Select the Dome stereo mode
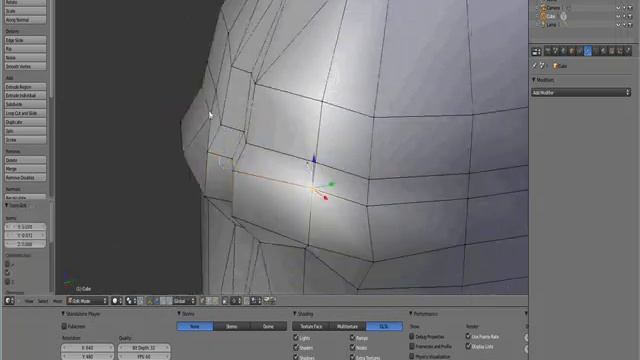 coord(268,327)
